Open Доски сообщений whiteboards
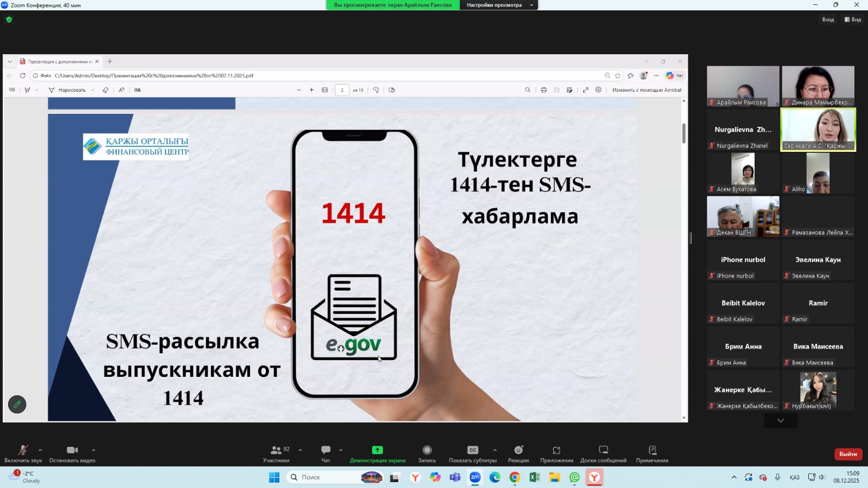 603,453
